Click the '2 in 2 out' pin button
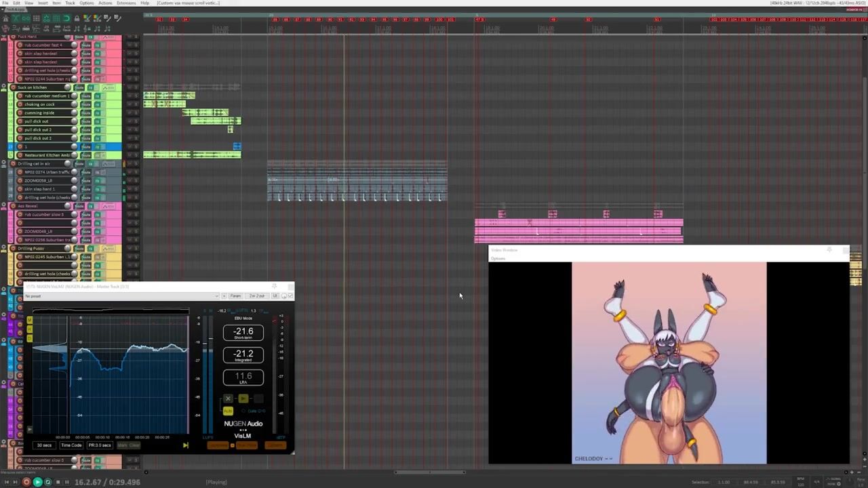 [257, 296]
